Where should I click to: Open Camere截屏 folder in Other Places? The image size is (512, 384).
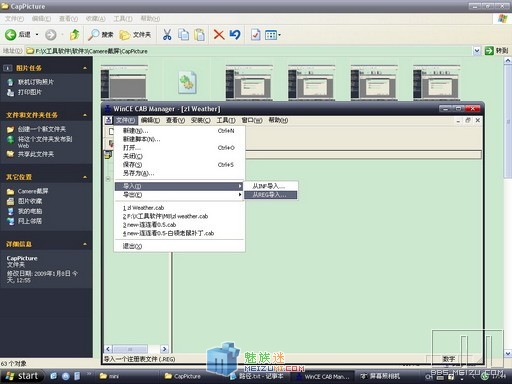33,191
